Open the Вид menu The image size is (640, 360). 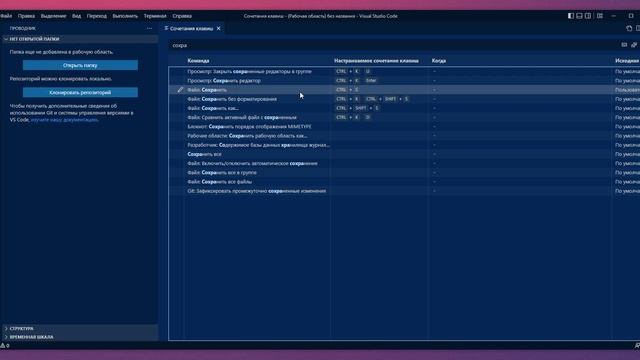76,16
